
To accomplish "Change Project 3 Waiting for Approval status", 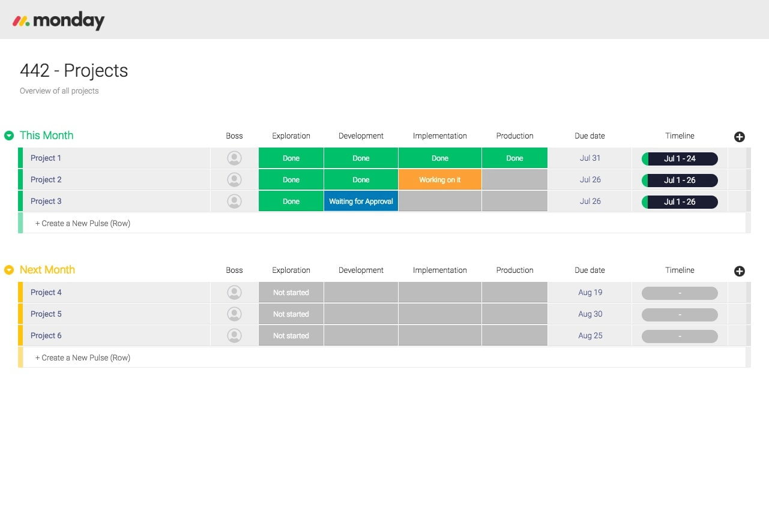I will pos(361,202).
